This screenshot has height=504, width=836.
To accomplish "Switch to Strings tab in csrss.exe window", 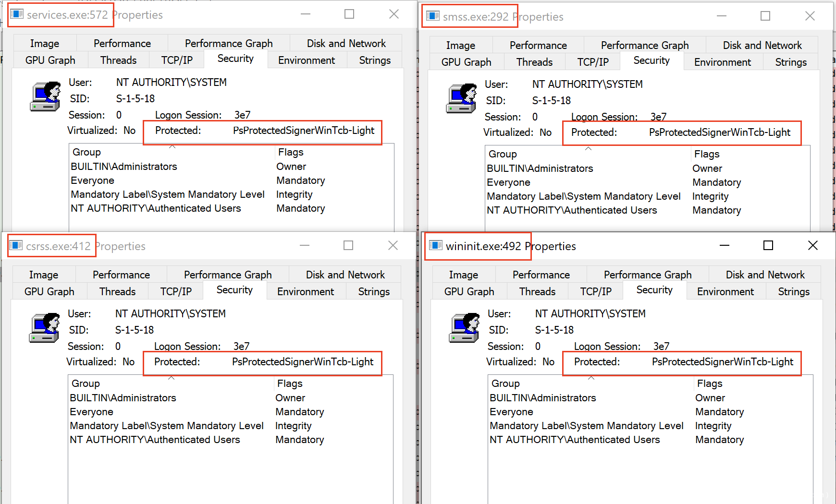I will pyautogui.click(x=374, y=291).
